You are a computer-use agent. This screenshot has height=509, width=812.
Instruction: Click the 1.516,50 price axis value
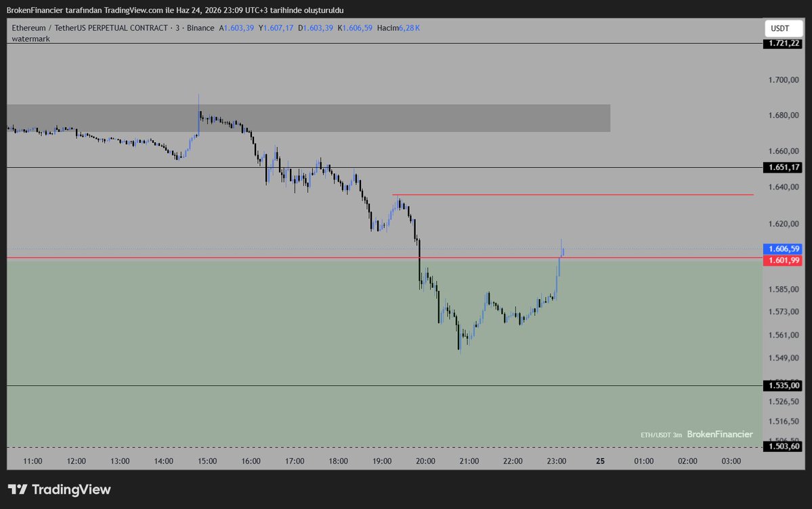[x=784, y=422]
